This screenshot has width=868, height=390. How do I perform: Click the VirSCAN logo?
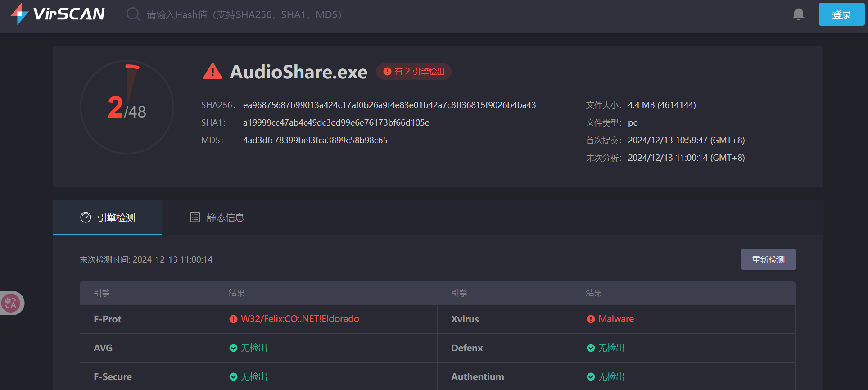[x=57, y=14]
